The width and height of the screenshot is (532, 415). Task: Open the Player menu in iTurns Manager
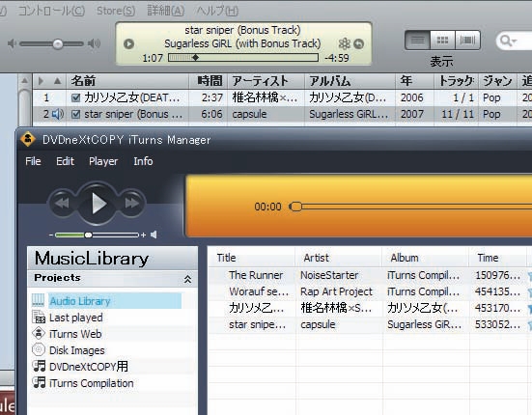pyautogui.click(x=103, y=161)
